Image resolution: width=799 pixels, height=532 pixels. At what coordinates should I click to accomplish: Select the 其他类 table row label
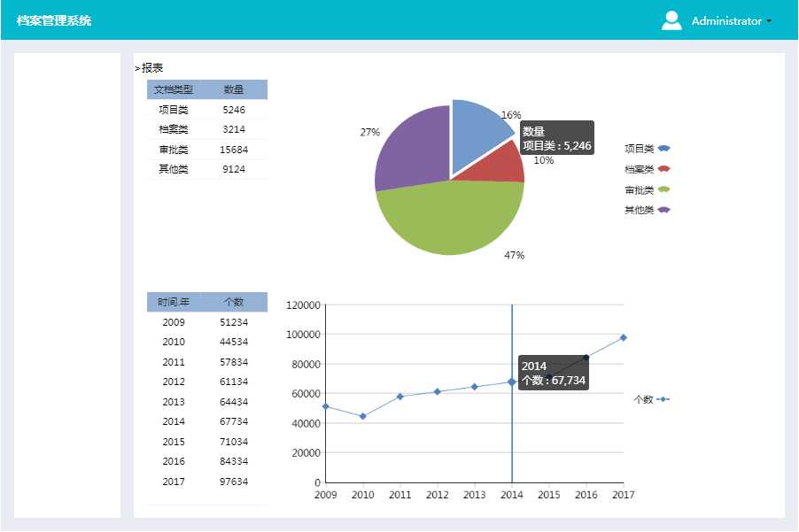point(174,169)
